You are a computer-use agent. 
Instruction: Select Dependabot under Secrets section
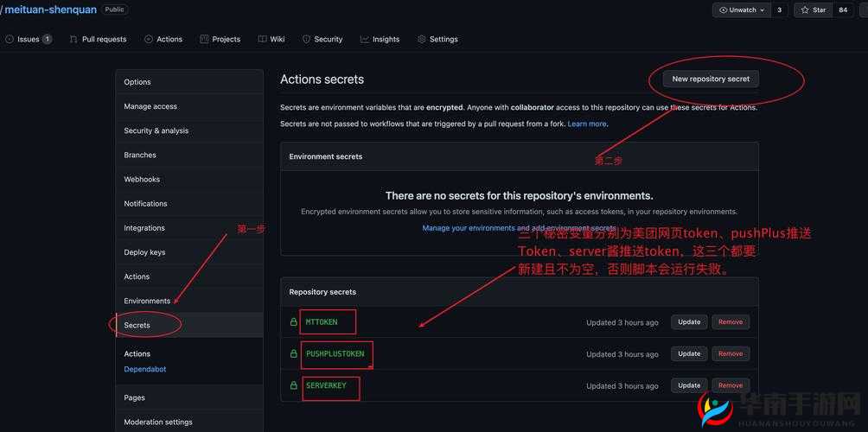[x=145, y=369]
